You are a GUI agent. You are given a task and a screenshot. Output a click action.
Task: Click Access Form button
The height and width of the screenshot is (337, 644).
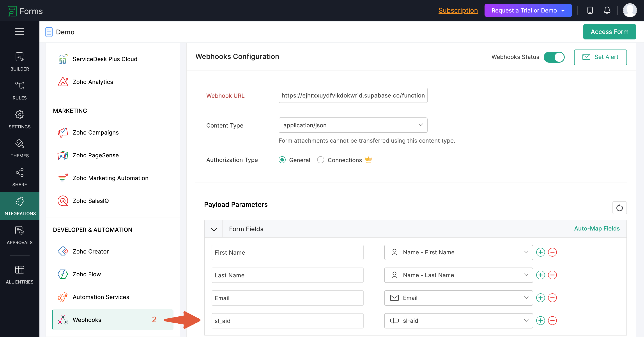(609, 32)
